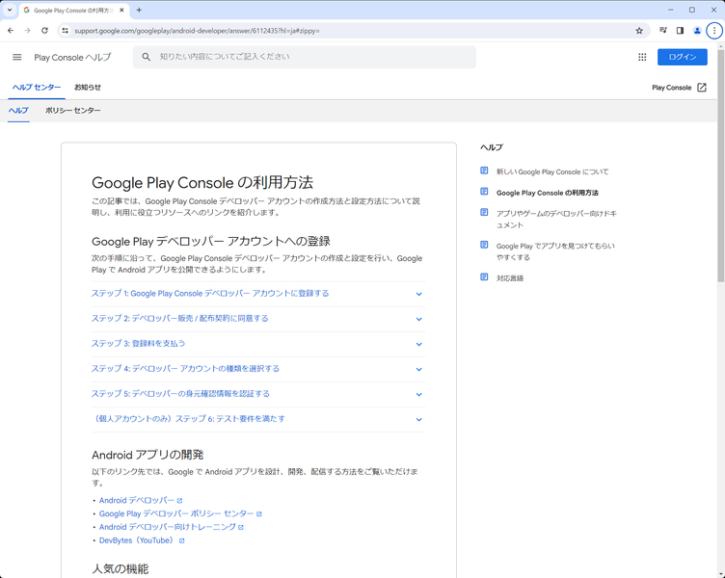Open Android デベロッパー link
725x578 pixels.
point(136,500)
